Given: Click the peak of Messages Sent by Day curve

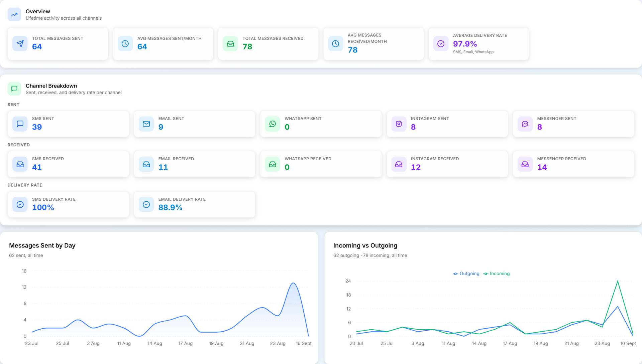Looking at the screenshot, I should coord(293,283).
